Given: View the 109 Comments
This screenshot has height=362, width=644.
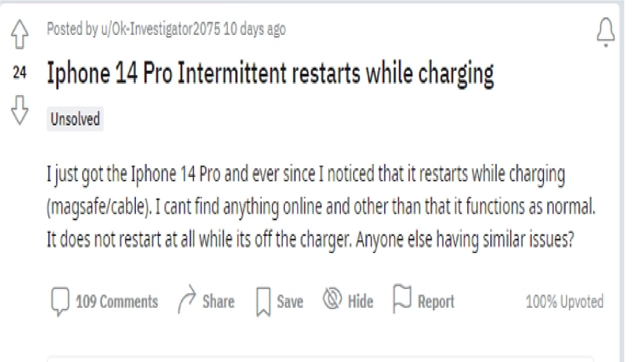Looking at the screenshot, I should [116, 302].
